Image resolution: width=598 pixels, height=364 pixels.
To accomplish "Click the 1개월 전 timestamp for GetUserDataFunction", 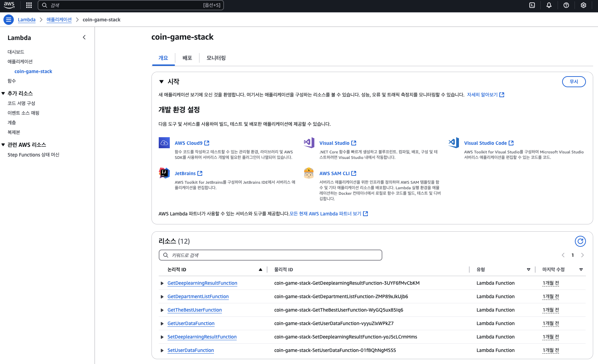I will tap(551, 323).
